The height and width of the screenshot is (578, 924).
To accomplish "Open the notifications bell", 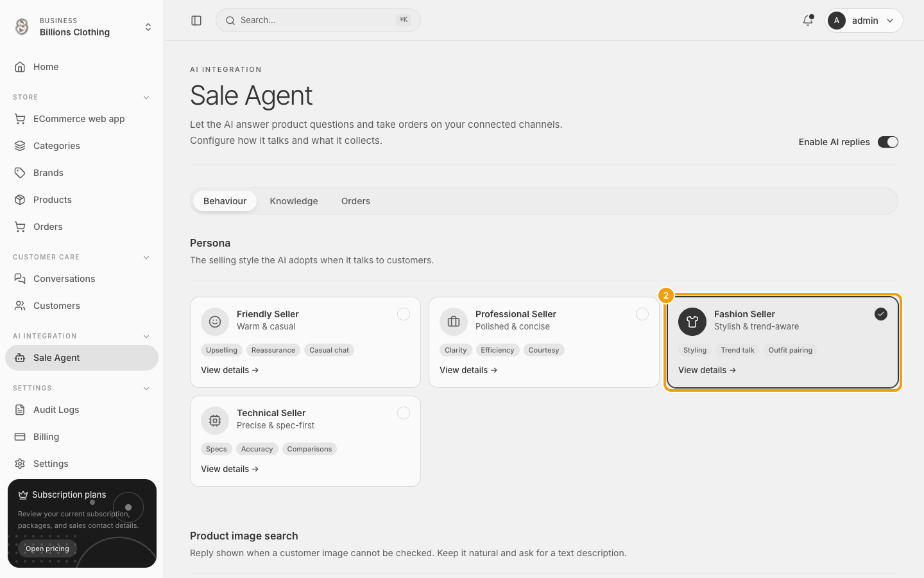I will (x=808, y=21).
